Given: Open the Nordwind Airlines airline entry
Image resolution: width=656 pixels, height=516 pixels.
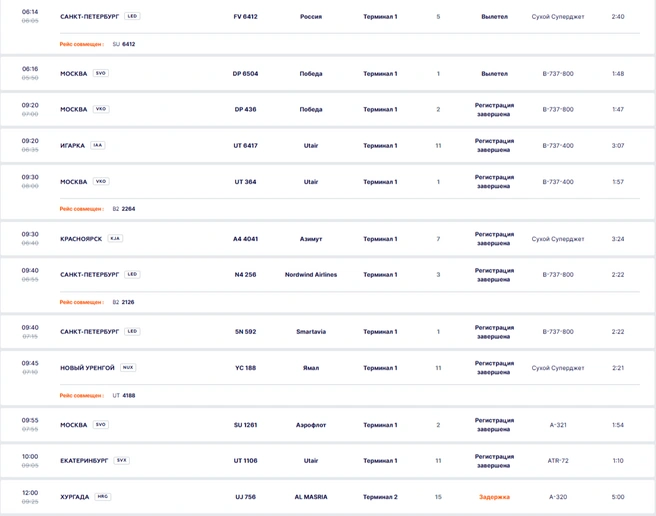Looking at the screenshot, I should [x=311, y=275].
